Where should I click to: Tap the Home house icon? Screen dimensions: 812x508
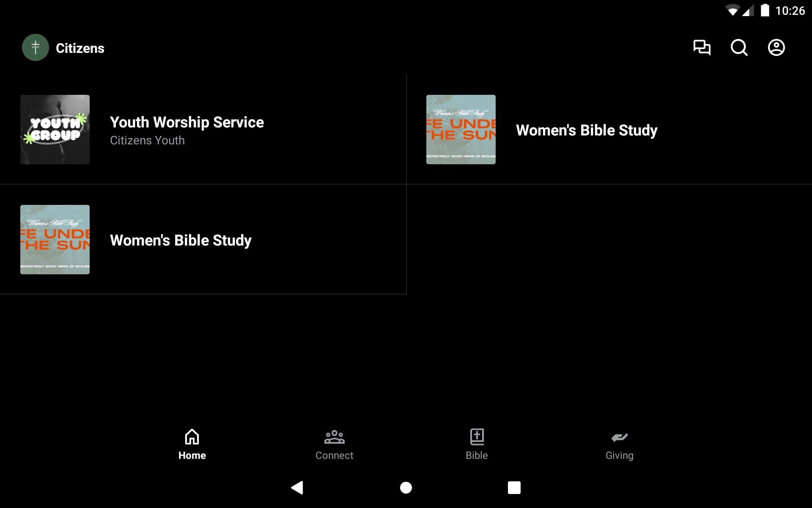click(x=192, y=436)
